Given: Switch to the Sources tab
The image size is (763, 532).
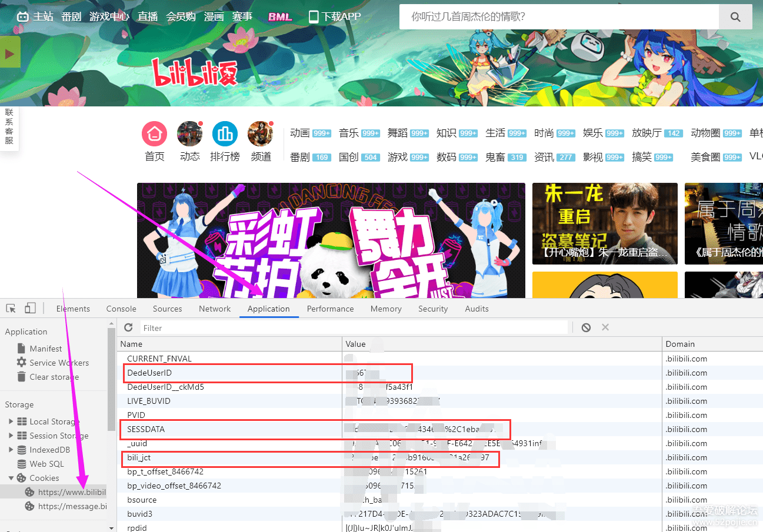Looking at the screenshot, I should coord(168,309).
